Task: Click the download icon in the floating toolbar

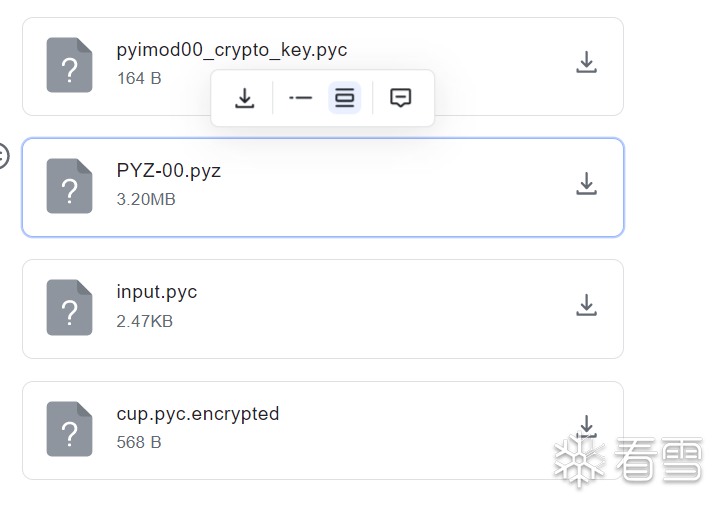Action: [x=244, y=98]
